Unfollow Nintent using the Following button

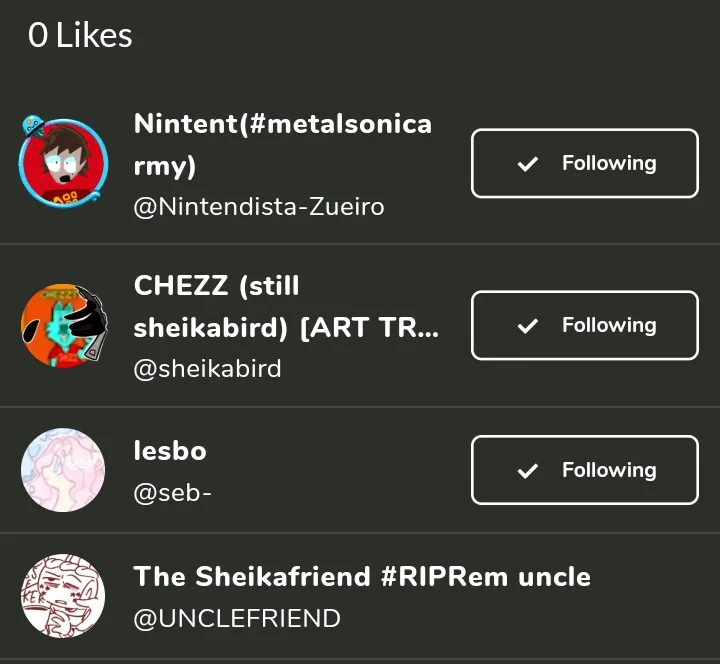click(584, 163)
